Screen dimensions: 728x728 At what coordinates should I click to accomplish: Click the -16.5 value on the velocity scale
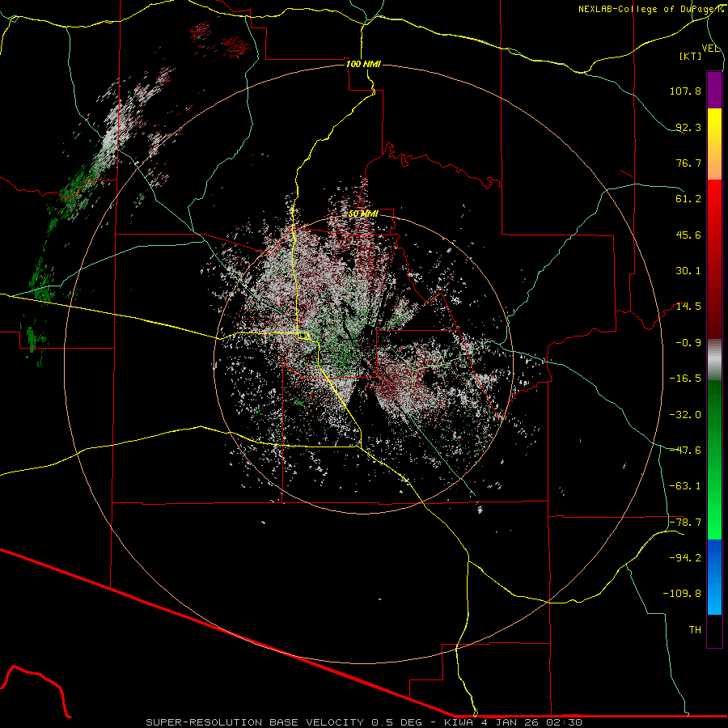click(x=685, y=379)
